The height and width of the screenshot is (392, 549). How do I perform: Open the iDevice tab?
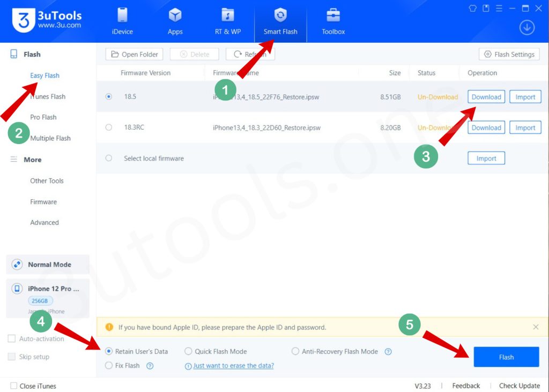pos(122,21)
